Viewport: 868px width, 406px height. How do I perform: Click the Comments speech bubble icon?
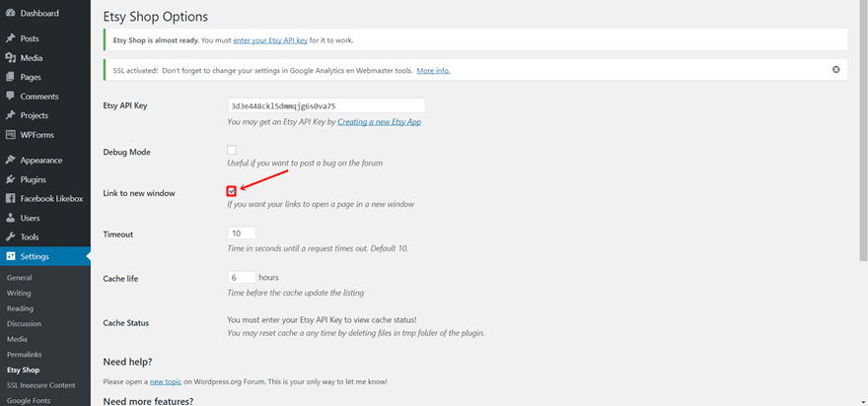coord(10,97)
